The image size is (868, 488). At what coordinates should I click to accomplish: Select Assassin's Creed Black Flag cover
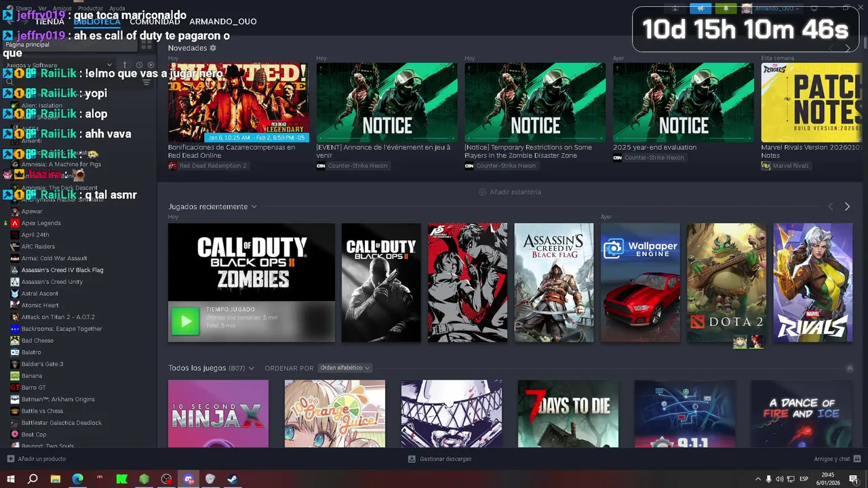tap(554, 283)
